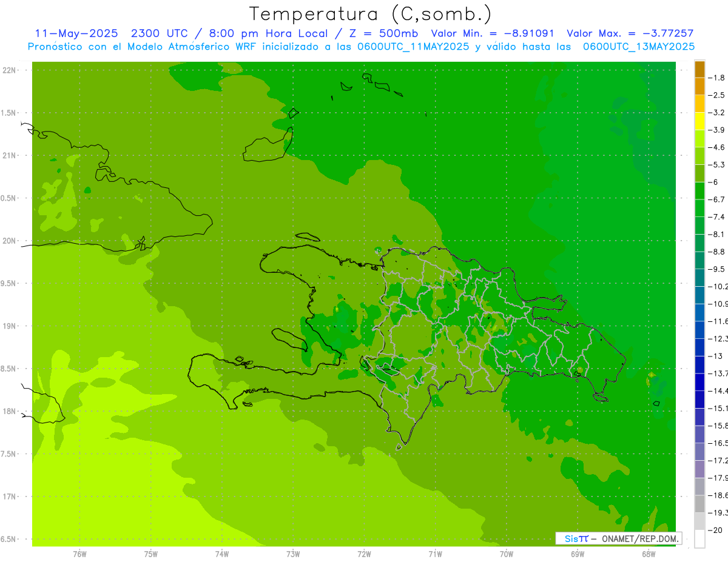Click the "19N" latitude label

click(x=10, y=326)
